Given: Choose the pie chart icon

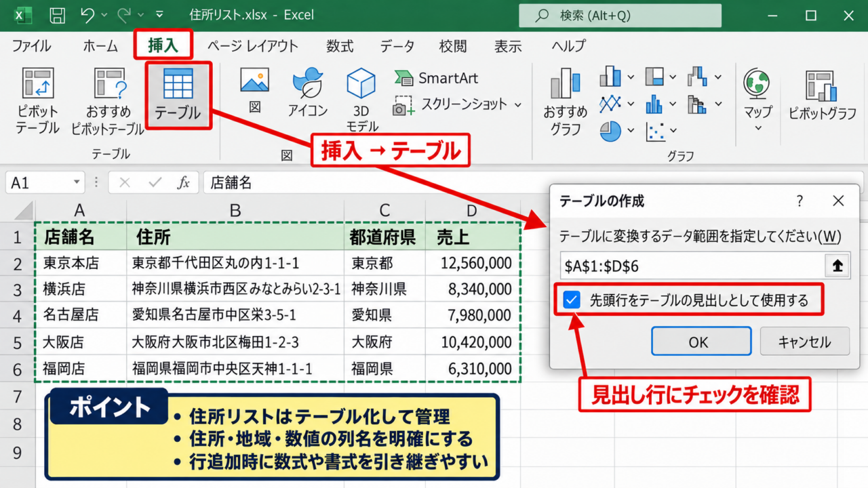Looking at the screenshot, I should [x=610, y=130].
